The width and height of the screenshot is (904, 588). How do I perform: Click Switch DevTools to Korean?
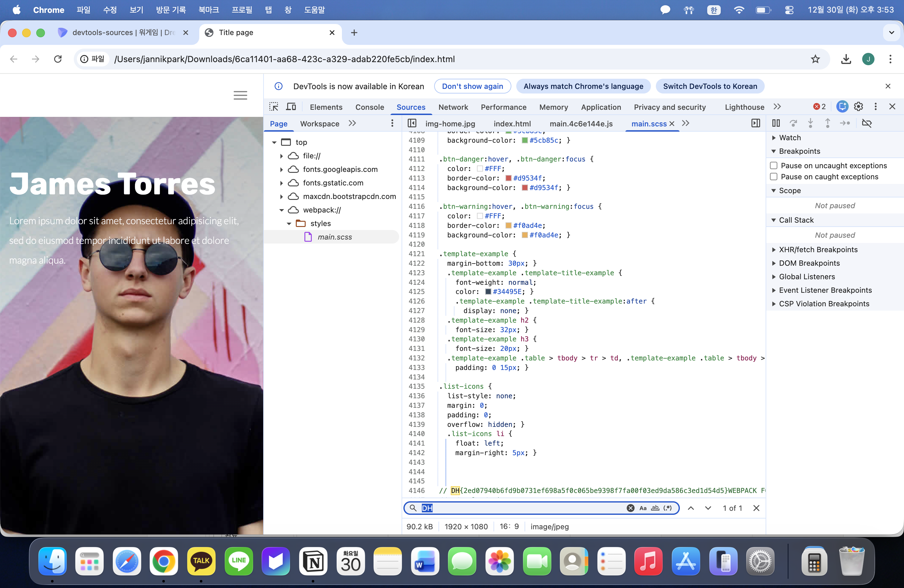710,86
